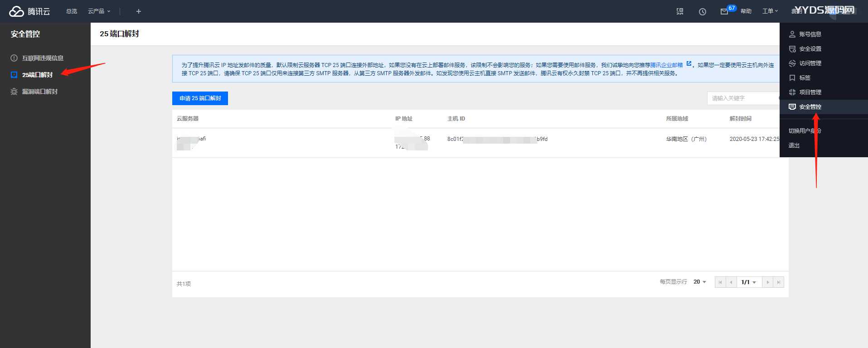
Task: Click the clock history icon
Action: 703,12
